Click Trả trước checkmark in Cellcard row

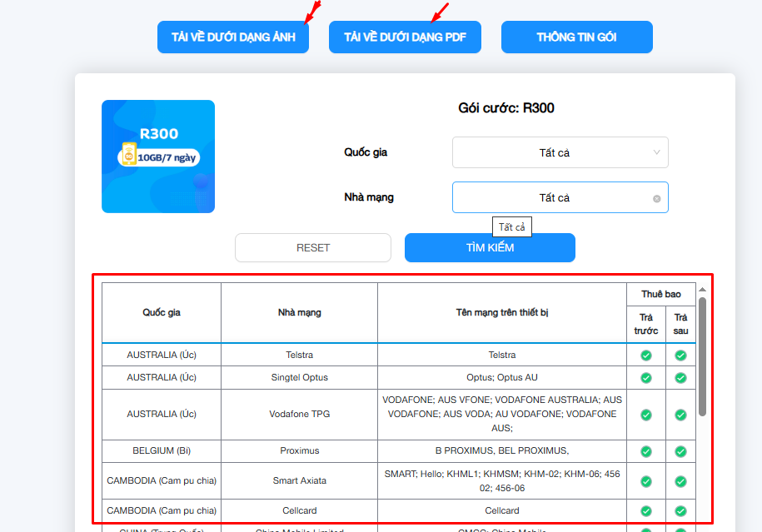646,511
